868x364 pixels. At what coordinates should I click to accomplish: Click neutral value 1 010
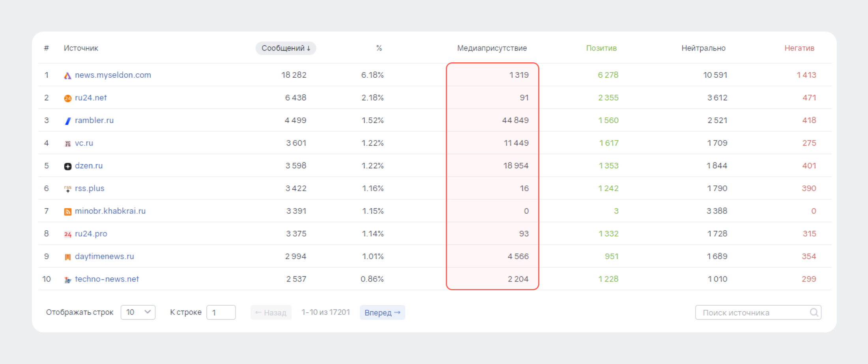tap(718, 279)
